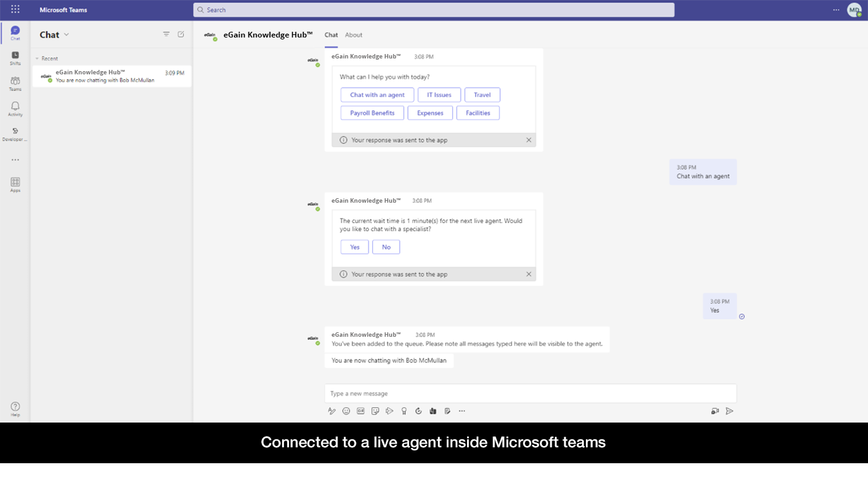The height and width of the screenshot is (488, 868).
Task: Dismiss first 'response was sent' notice
Action: tap(529, 140)
